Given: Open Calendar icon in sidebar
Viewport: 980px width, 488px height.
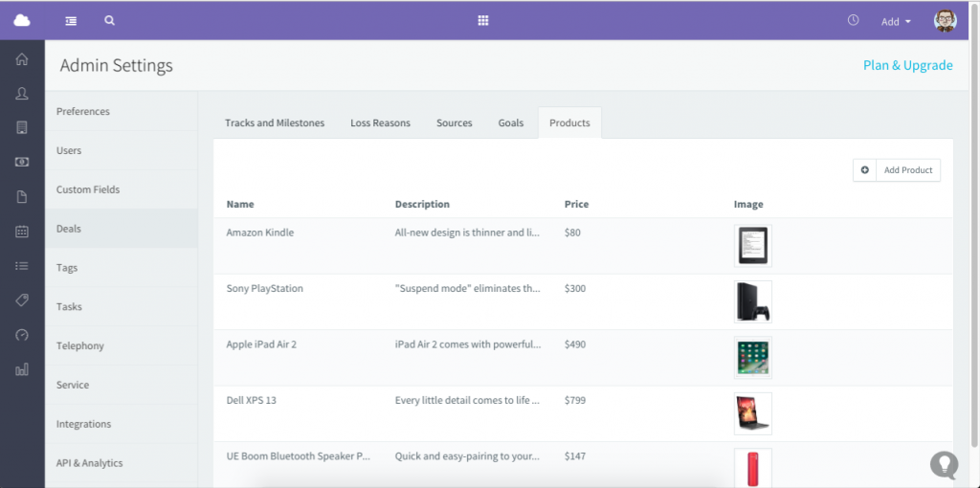Looking at the screenshot, I should click(x=22, y=232).
